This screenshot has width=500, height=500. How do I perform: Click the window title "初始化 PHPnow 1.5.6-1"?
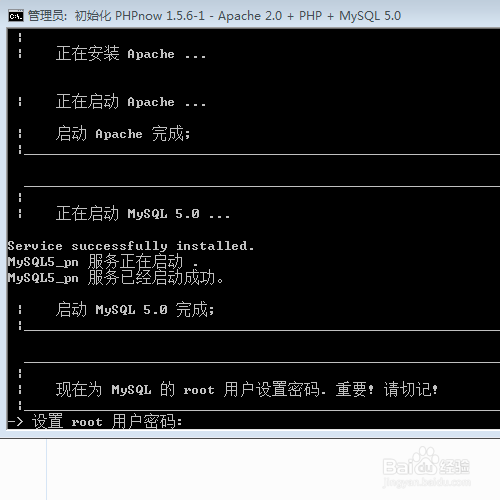click(x=139, y=16)
